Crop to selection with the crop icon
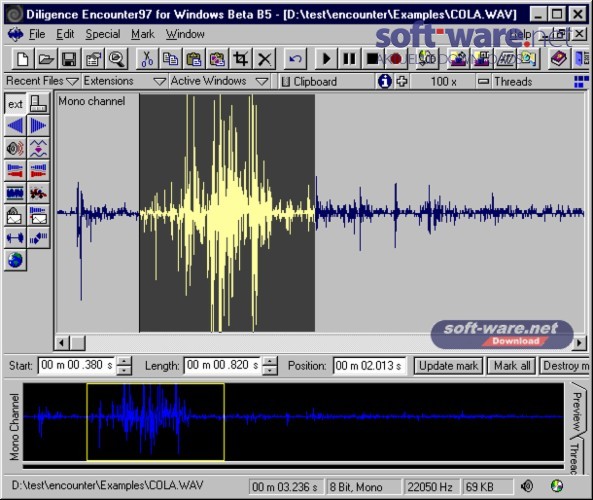The width and height of the screenshot is (593, 500). click(x=241, y=59)
